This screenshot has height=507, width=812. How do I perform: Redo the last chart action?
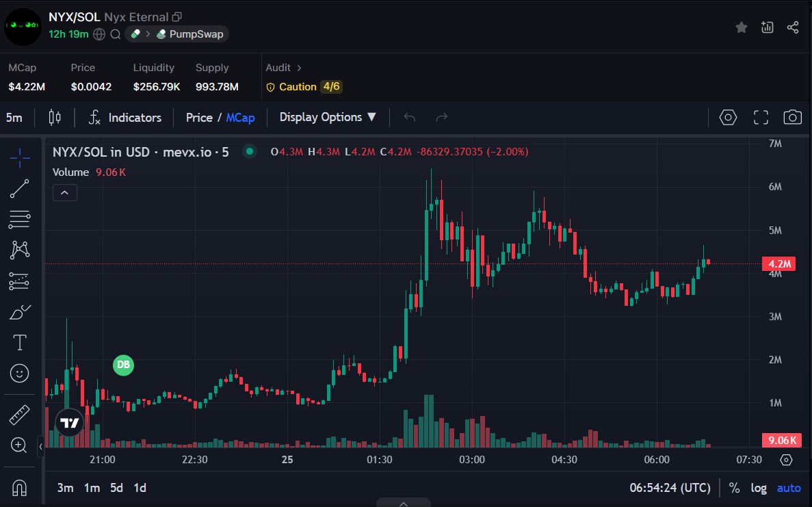[442, 118]
